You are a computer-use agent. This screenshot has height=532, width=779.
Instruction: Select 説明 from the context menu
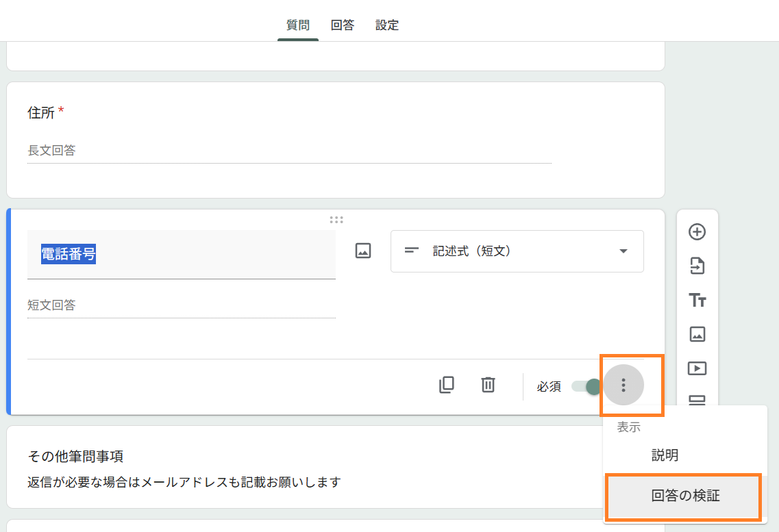[x=663, y=455]
